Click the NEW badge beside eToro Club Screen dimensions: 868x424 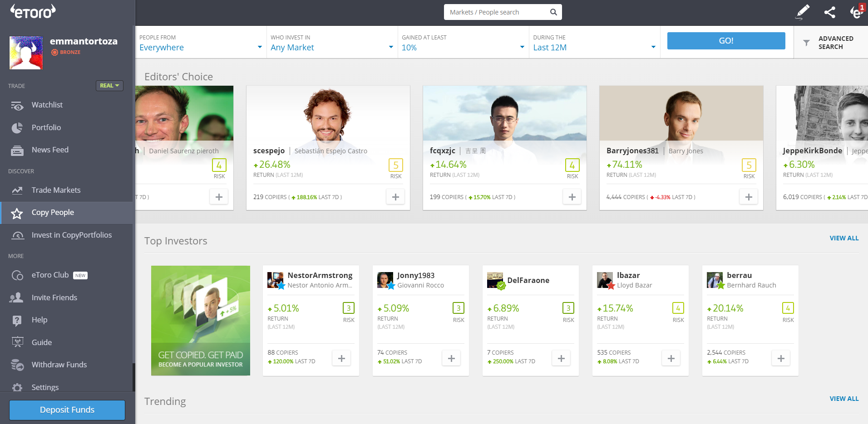tap(80, 275)
